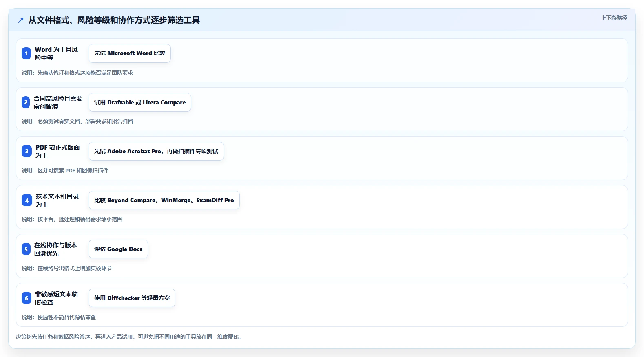Image resolution: width=644 pixels, height=357 pixels.
Task: Click the 先试 Microsoft Word 比较 button
Action: (130, 53)
